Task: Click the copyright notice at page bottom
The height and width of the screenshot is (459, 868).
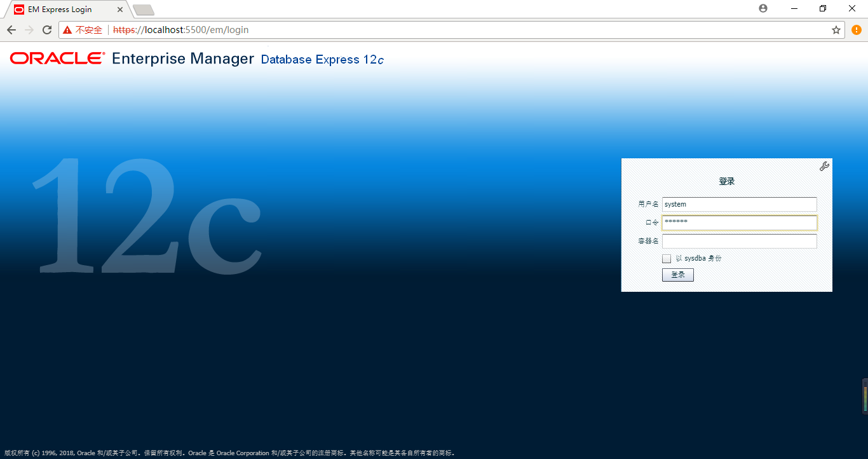Action: (x=229, y=453)
